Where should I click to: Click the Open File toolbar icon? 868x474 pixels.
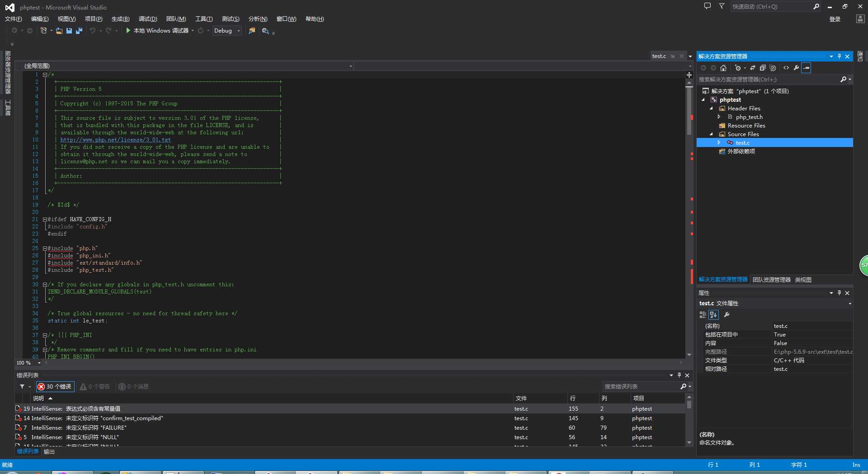tap(59, 31)
